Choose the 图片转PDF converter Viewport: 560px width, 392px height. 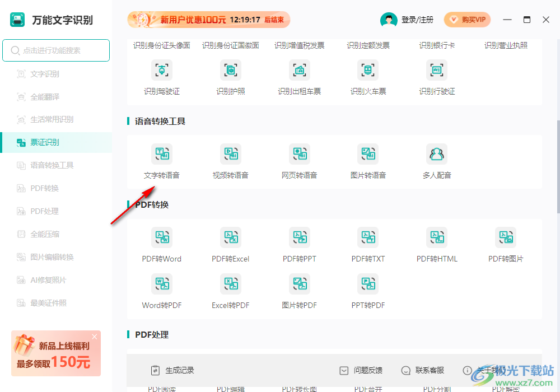[299, 292]
